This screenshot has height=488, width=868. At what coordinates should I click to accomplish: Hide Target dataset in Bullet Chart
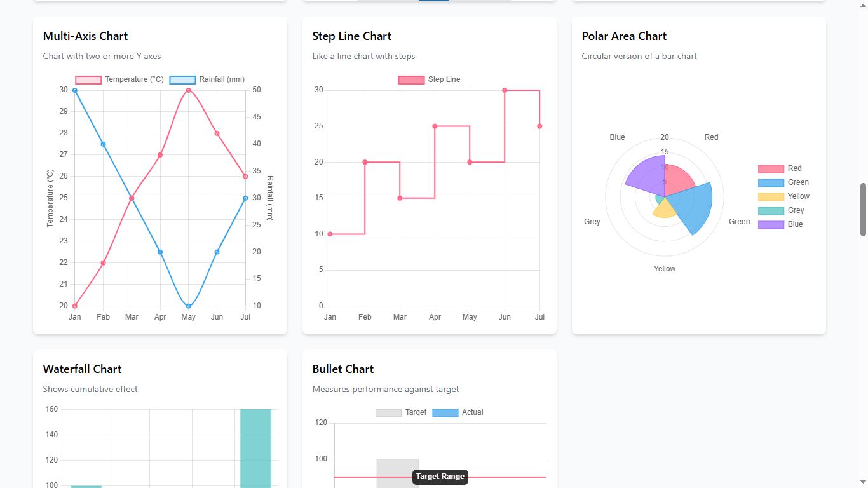click(x=388, y=412)
